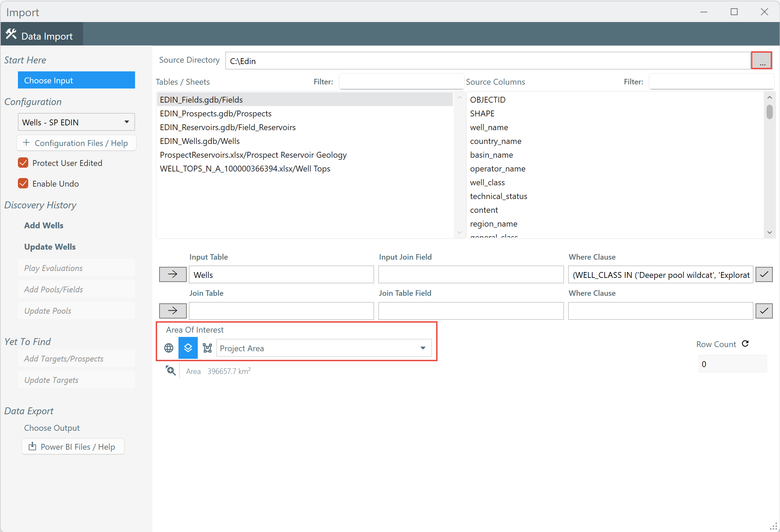Image resolution: width=780 pixels, height=532 pixels.
Task: Click the zoom-to-area magnifier icon
Action: point(171,371)
